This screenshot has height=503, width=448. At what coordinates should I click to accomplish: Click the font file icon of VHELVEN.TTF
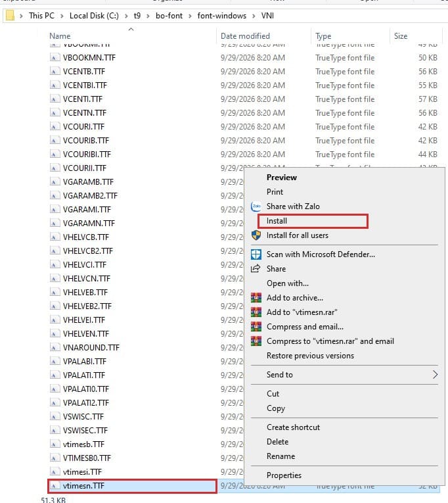click(55, 333)
